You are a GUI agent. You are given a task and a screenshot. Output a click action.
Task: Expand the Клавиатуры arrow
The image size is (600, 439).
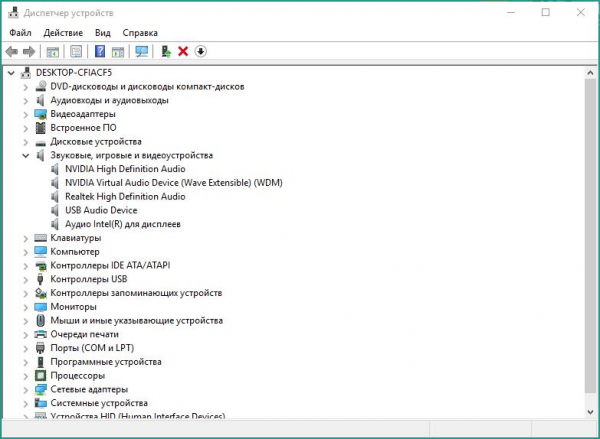(26, 238)
